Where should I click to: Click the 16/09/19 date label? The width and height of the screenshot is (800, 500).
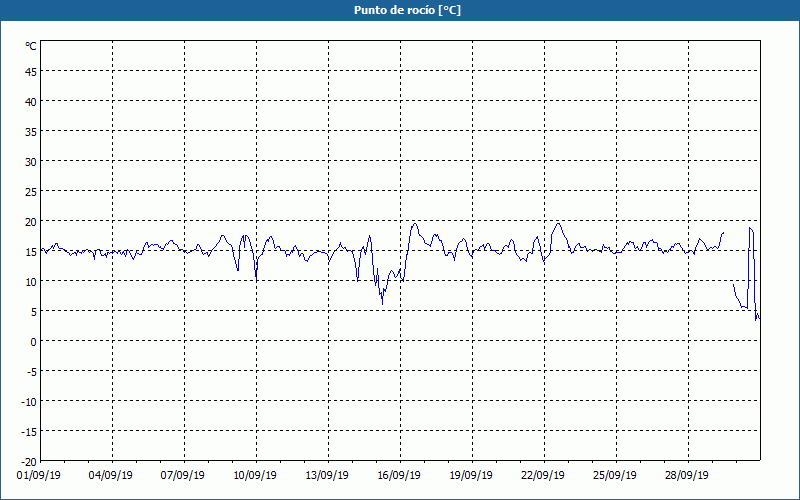pyautogui.click(x=399, y=475)
